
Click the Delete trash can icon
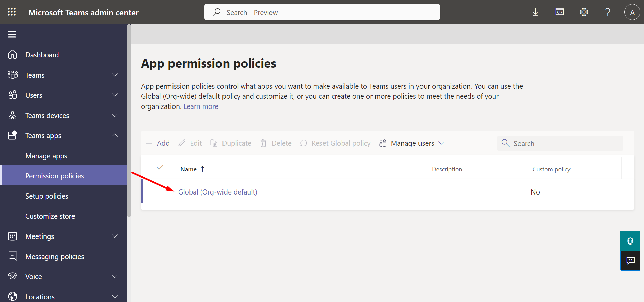[x=263, y=143]
